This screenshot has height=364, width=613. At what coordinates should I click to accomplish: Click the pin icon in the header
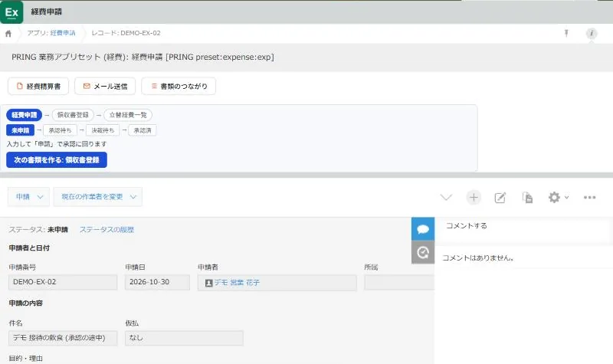click(x=566, y=33)
